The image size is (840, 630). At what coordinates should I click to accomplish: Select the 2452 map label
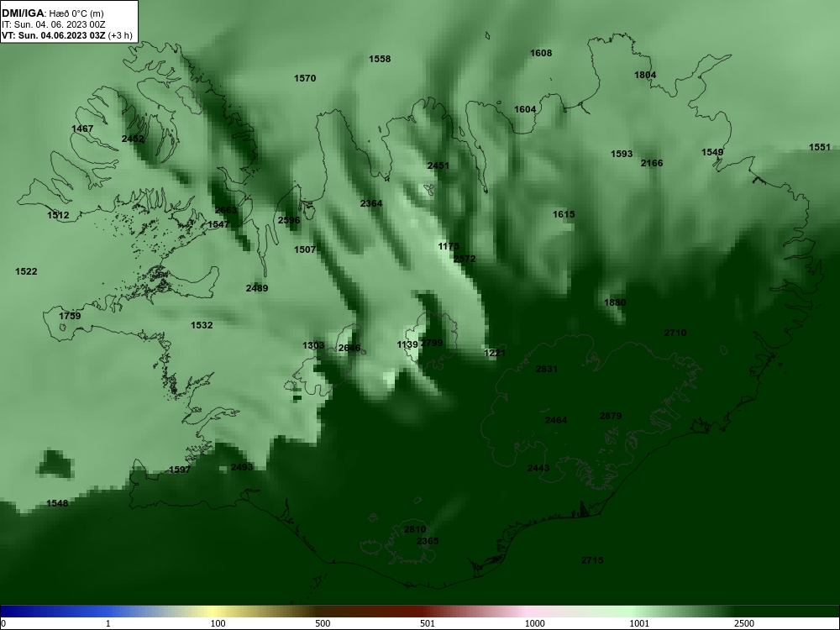point(133,139)
